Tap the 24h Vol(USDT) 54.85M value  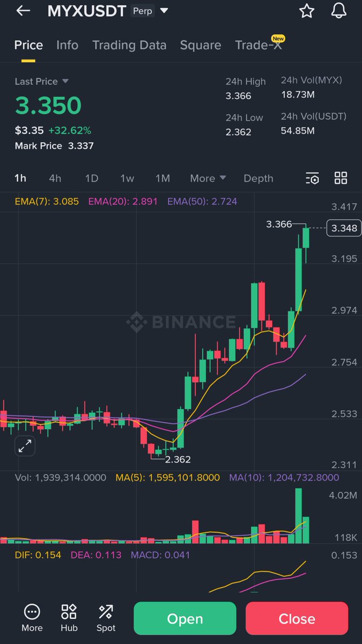coord(298,130)
